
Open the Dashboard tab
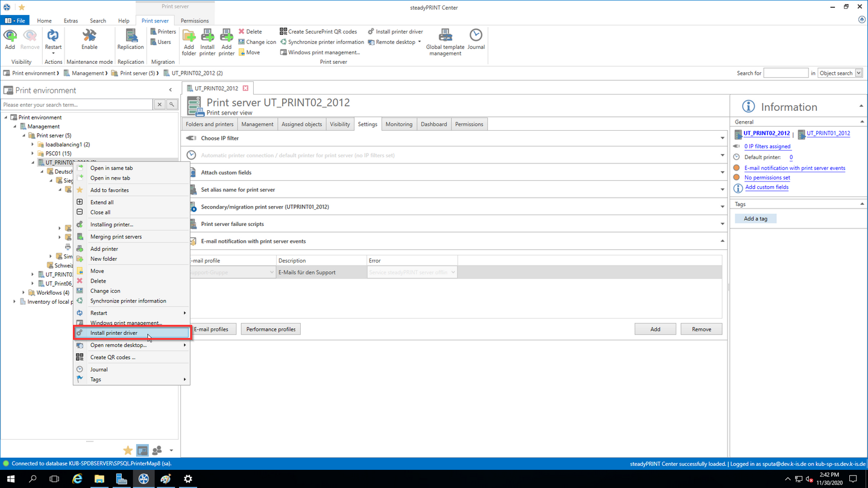(x=434, y=124)
